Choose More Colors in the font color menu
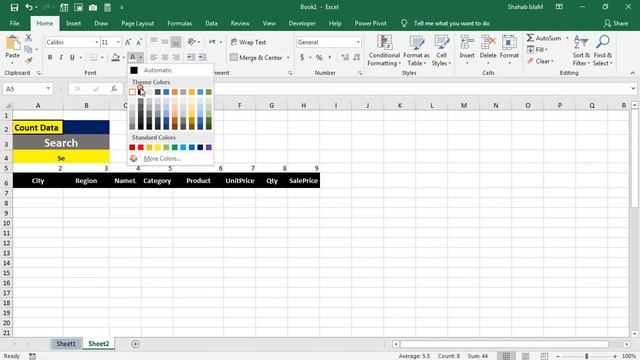 point(162,158)
